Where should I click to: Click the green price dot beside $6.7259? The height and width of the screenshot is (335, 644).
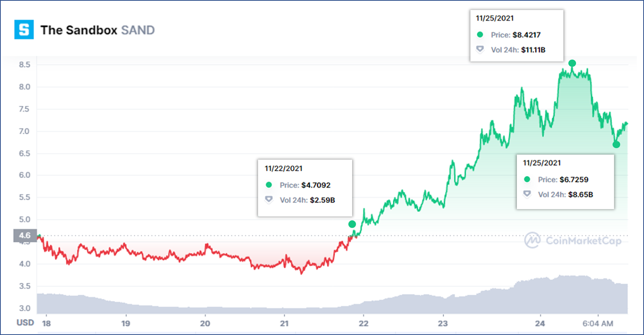(527, 179)
